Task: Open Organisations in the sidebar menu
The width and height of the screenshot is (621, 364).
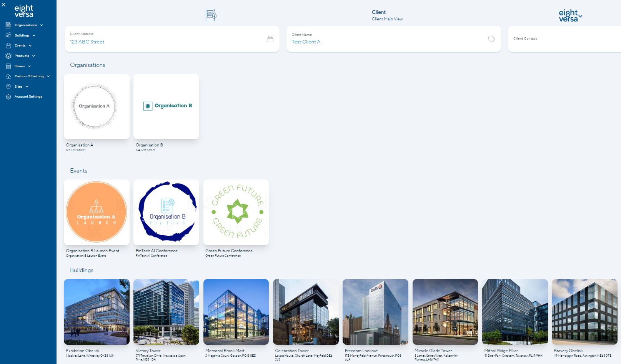Action: pyautogui.click(x=26, y=25)
